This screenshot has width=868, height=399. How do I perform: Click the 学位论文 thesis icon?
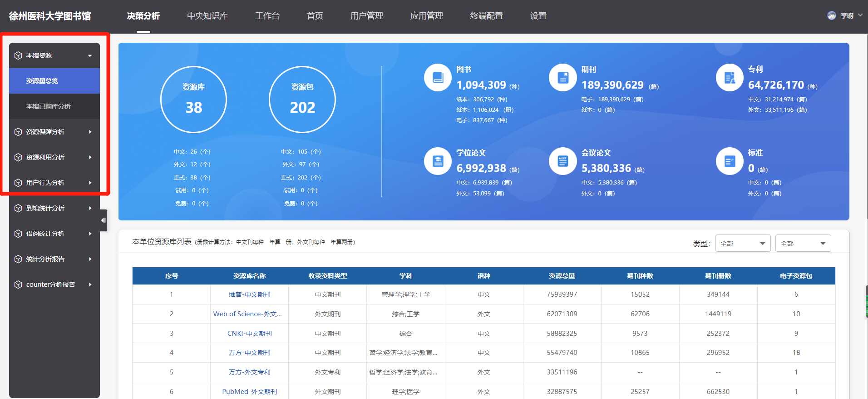coord(438,161)
